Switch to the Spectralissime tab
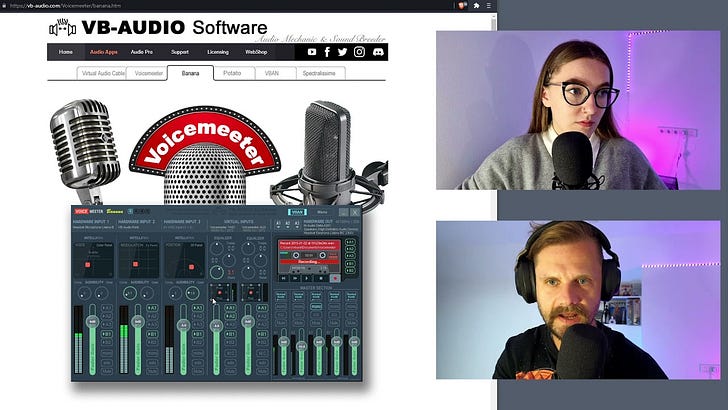 pos(319,73)
